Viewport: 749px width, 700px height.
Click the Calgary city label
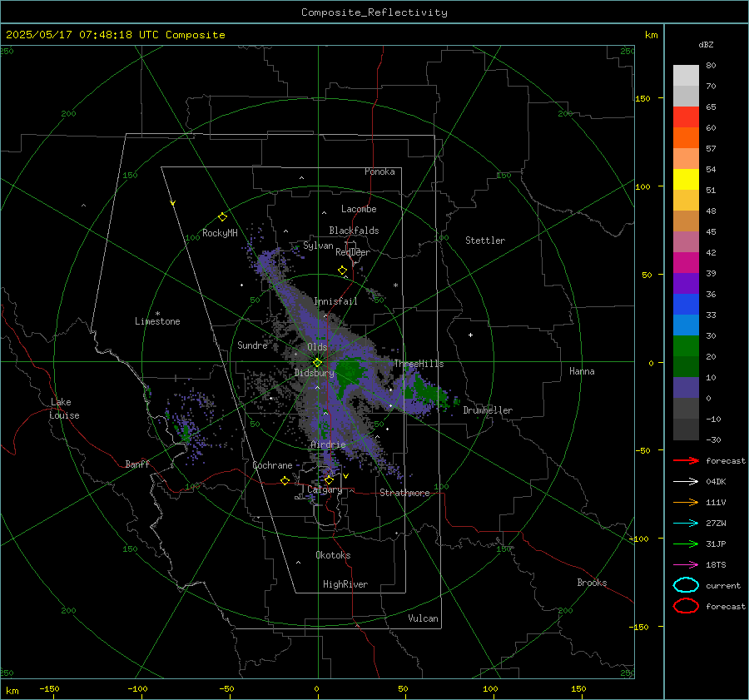coord(325,489)
